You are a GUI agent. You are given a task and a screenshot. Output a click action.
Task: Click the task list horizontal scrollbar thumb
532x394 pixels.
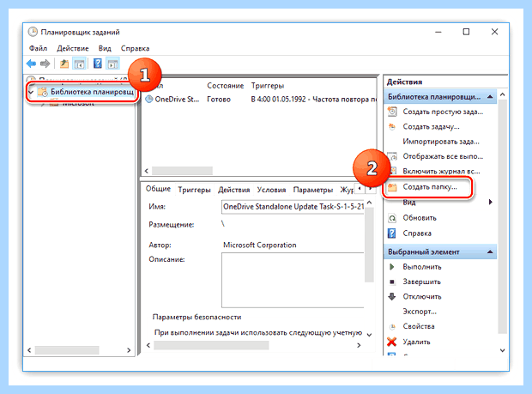coord(182,171)
